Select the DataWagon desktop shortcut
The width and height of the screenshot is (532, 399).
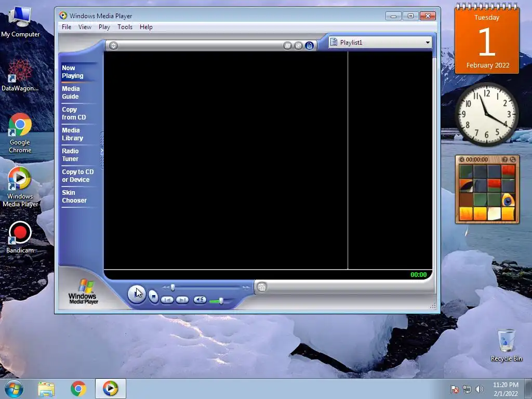tap(20, 75)
